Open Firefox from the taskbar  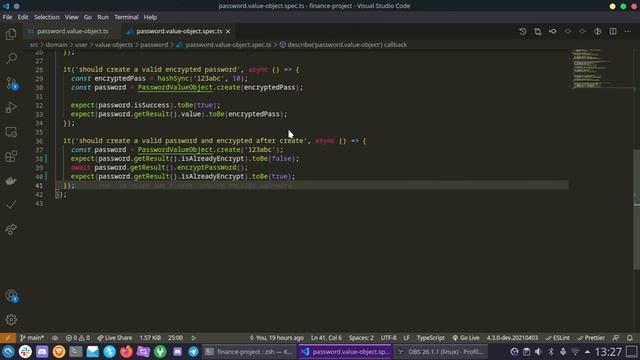click(x=126, y=352)
